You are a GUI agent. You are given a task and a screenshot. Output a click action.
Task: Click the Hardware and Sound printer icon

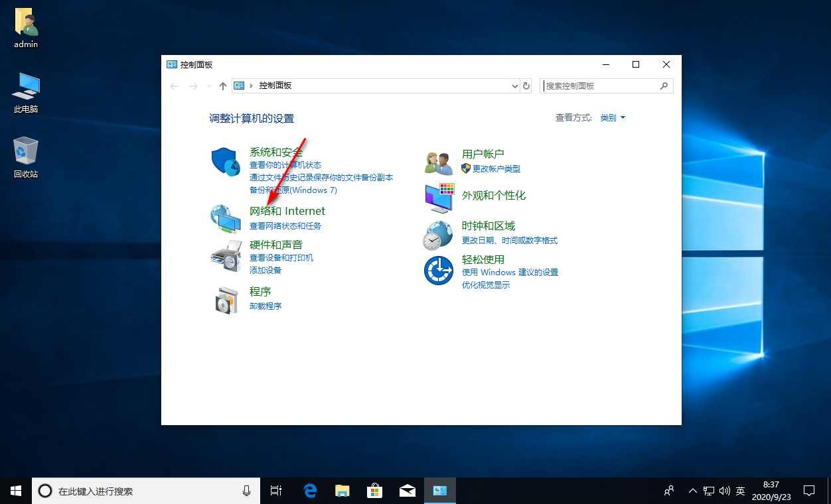point(225,256)
